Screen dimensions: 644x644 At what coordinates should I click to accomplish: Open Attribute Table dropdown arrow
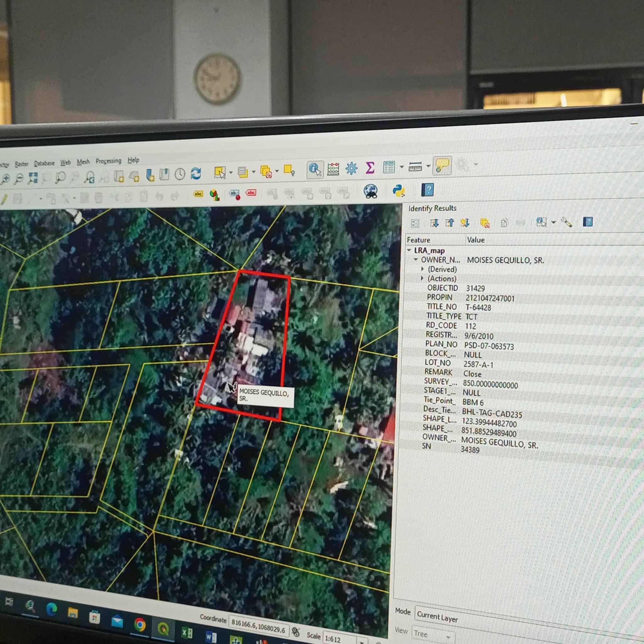[402, 166]
